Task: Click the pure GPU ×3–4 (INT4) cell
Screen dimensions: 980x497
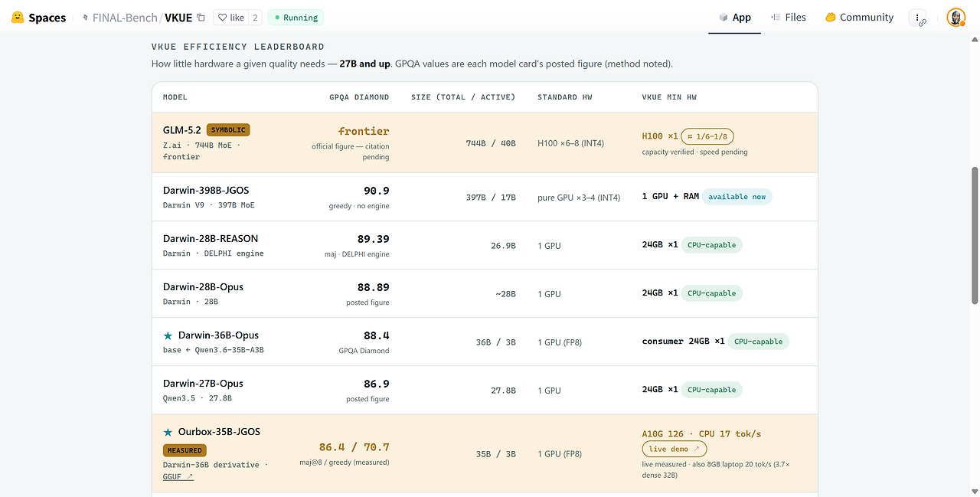Action: pyautogui.click(x=579, y=198)
